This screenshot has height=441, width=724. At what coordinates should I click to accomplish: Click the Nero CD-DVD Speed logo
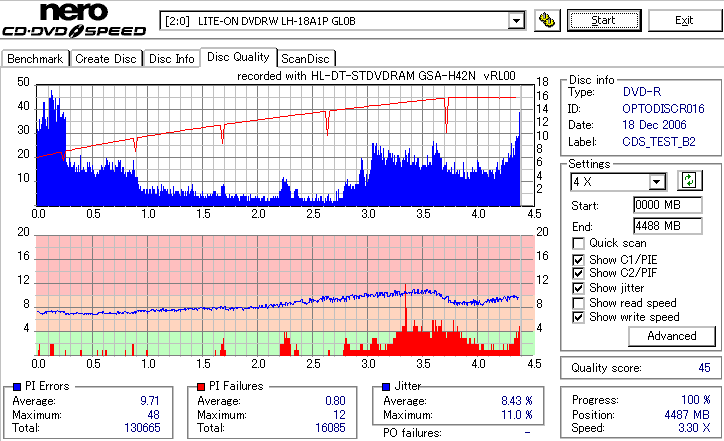point(74,19)
